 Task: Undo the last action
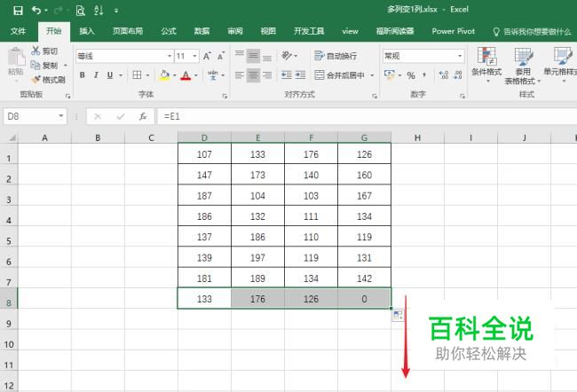point(36,11)
